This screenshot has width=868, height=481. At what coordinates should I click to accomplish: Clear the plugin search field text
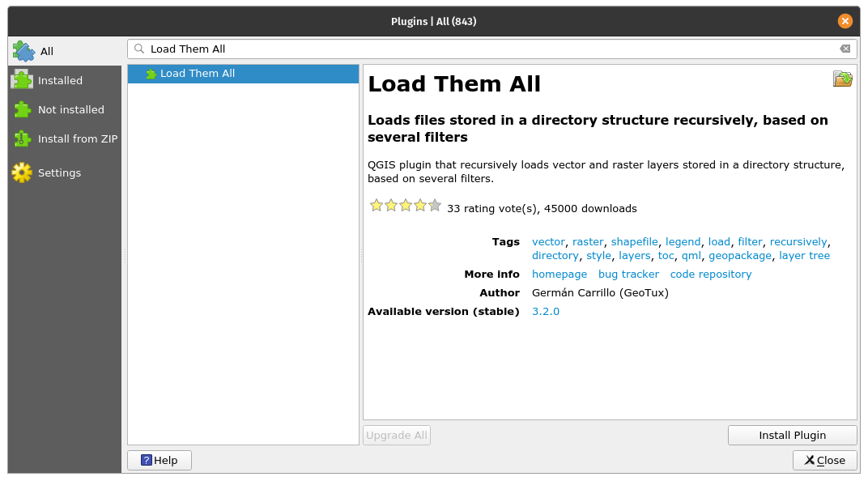[845, 49]
